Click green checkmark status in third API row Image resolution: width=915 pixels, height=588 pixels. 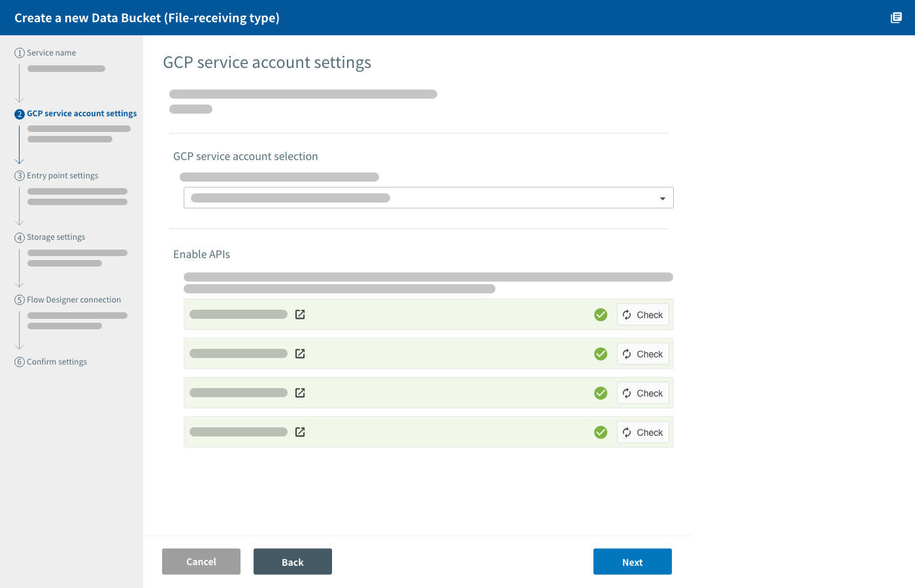click(x=601, y=393)
